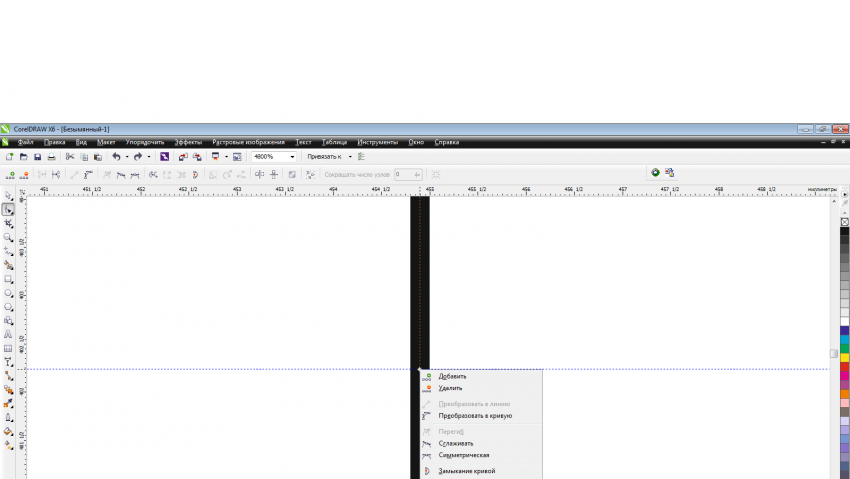The image size is (850, 479).
Task: Open the Привязать к dropdown
Action: [x=350, y=157]
